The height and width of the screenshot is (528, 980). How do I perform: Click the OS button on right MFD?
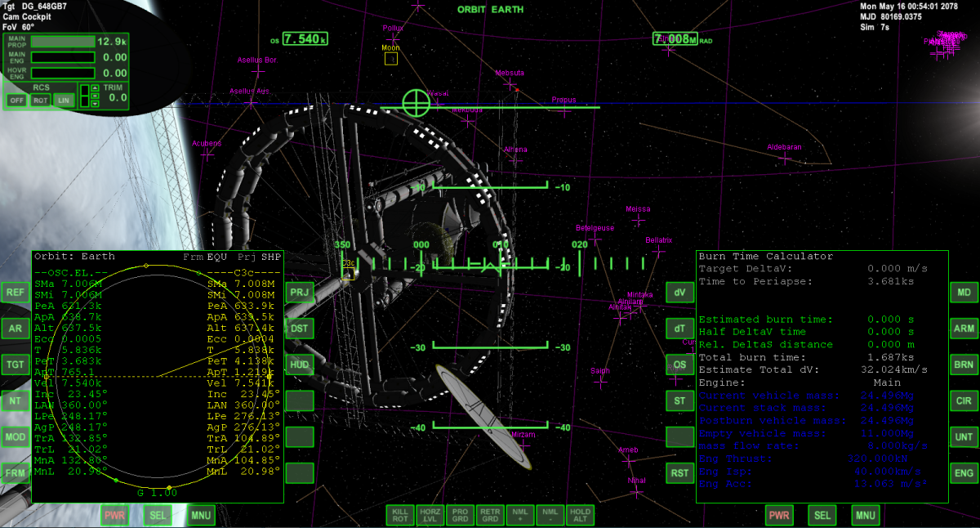coord(679,365)
